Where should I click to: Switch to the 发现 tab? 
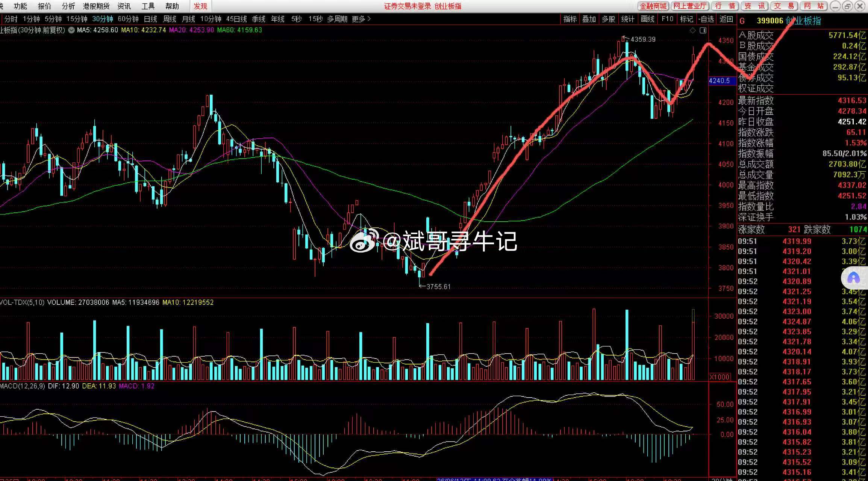pos(200,6)
